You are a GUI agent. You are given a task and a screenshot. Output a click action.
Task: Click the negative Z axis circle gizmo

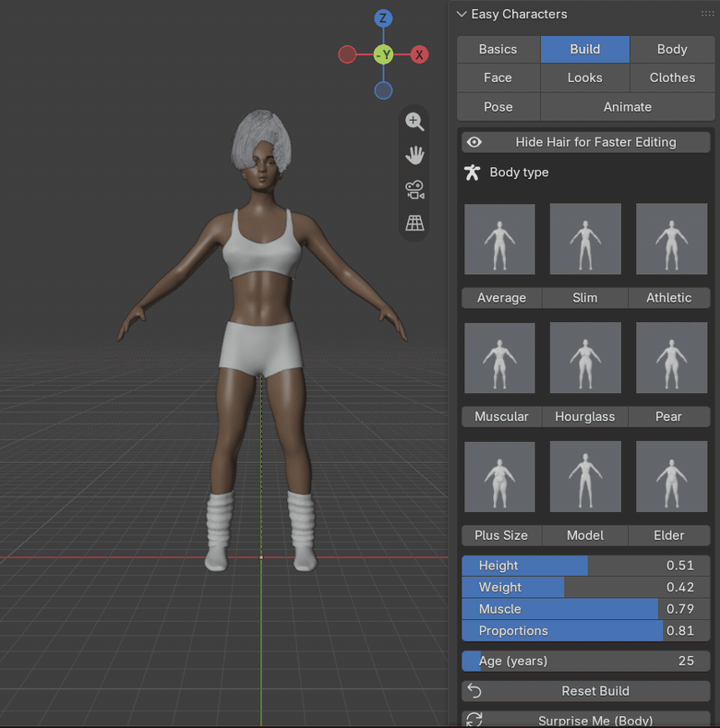(x=383, y=90)
